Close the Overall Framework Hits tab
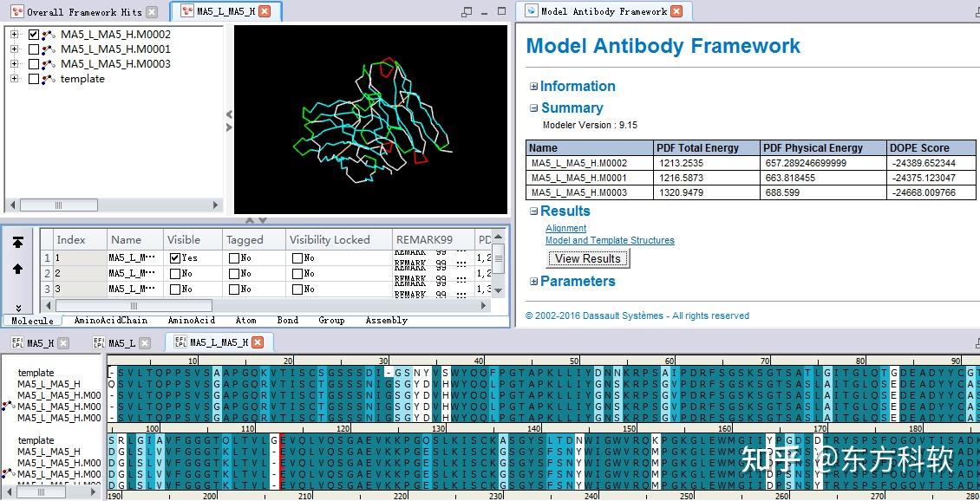980x501 pixels. pyautogui.click(x=153, y=12)
